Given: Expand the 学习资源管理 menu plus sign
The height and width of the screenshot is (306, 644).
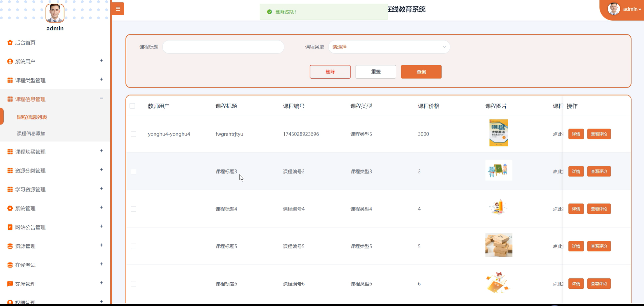Looking at the screenshot, I should pyautogui.click(x=102, y=189).
